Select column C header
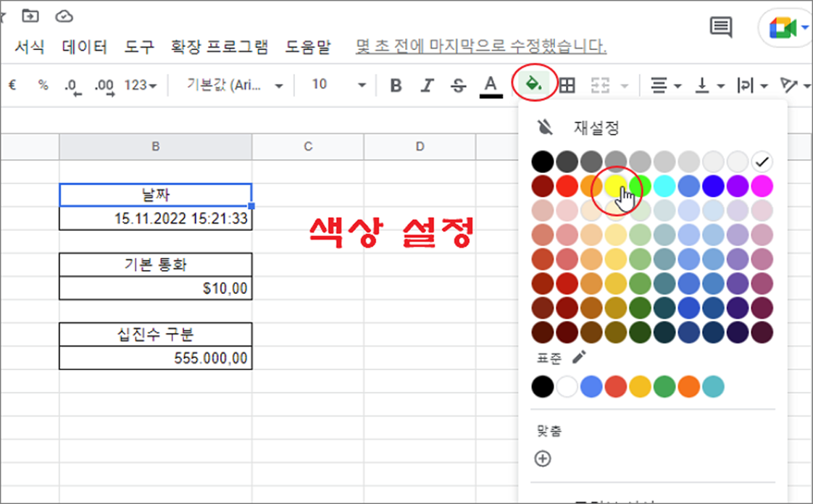 pos(308,146)
